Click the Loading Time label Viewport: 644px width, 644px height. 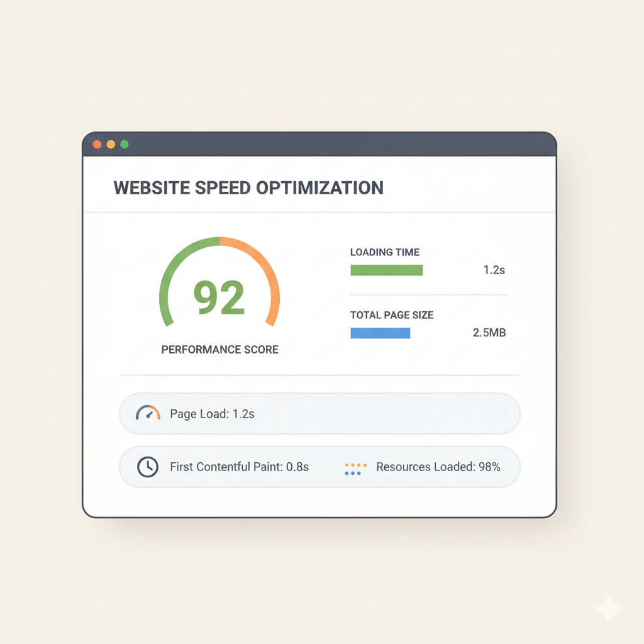(x=385, y=252)
